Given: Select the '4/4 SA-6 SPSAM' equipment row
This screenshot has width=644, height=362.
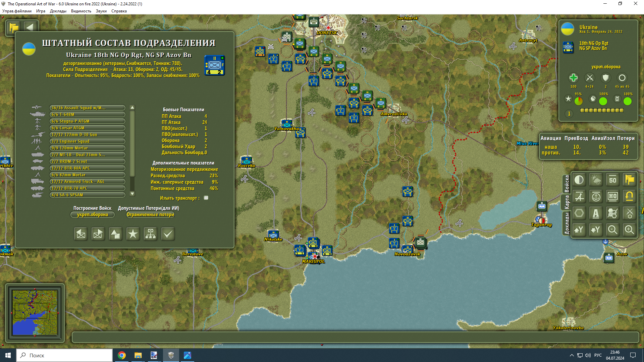Looking at the screenshot, I should click(x=88, y=195).
